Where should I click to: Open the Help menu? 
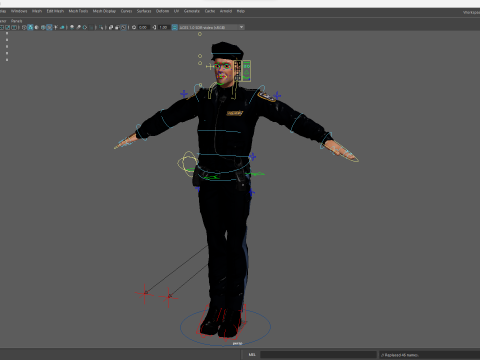coord(241,11)
